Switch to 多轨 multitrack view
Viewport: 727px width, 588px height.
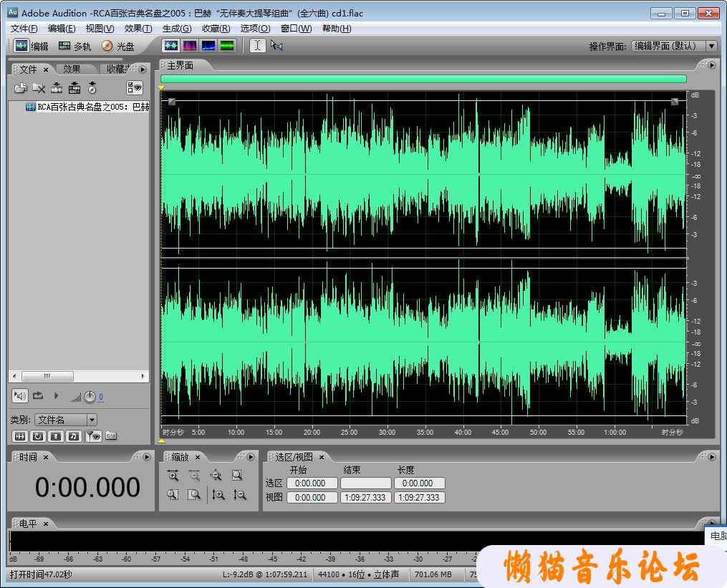tap(74, 46)
